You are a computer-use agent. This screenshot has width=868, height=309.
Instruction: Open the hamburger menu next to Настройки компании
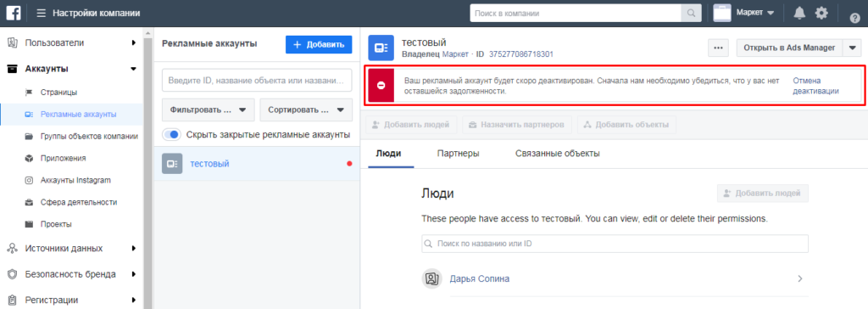41,13
